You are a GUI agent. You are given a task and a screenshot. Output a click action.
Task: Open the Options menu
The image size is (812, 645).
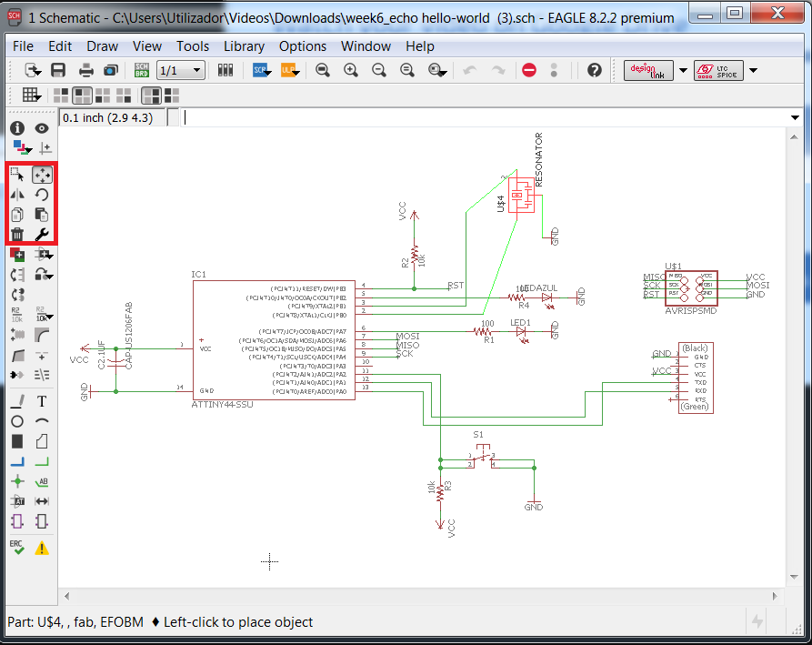303,46
